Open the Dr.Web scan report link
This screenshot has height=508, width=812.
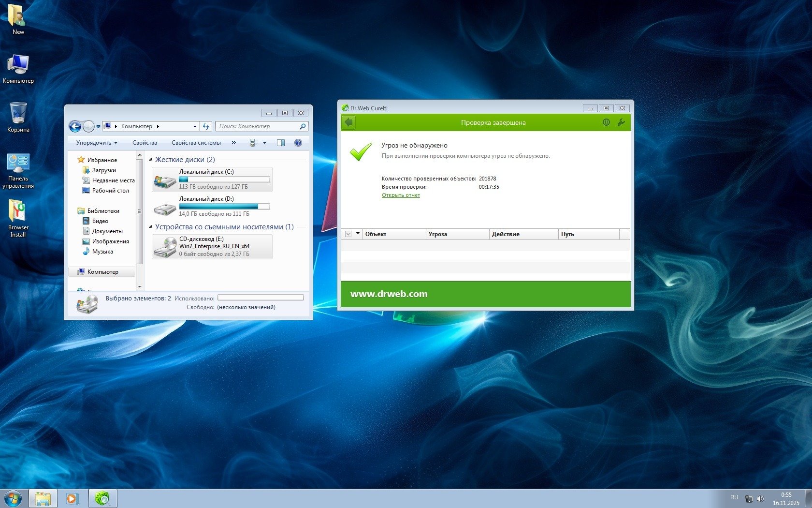click(x=401, y=195)
